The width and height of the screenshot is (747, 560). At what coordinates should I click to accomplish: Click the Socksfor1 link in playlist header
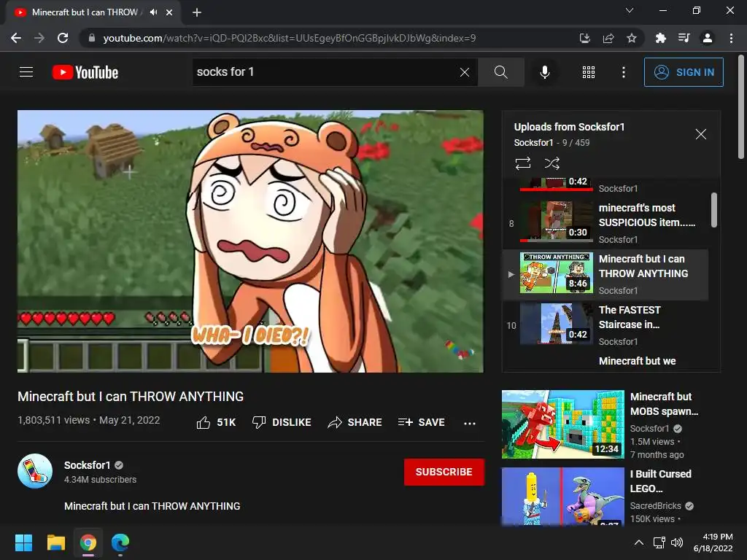[x=533, y=143]
